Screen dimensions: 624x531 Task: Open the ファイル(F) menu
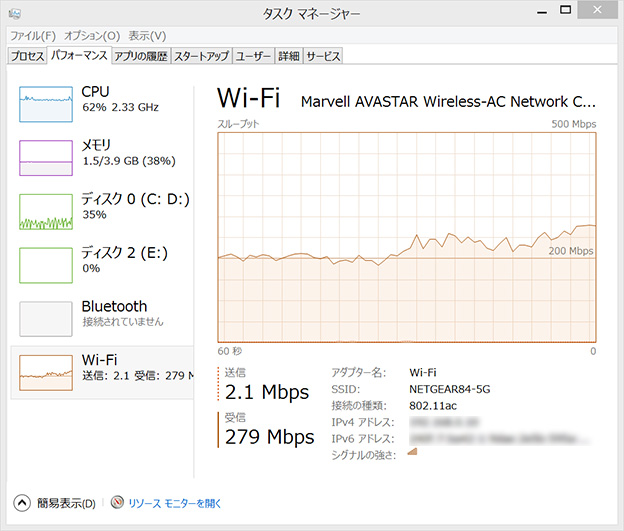point(33,36)
